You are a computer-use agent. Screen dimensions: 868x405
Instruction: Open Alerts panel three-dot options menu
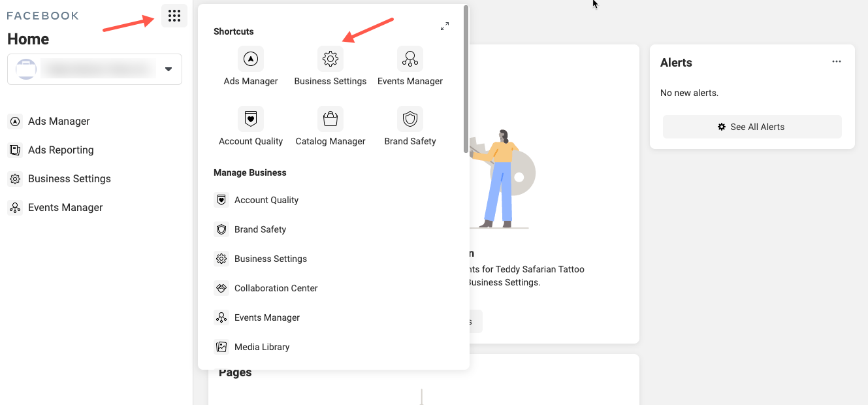tap(837, 61)
